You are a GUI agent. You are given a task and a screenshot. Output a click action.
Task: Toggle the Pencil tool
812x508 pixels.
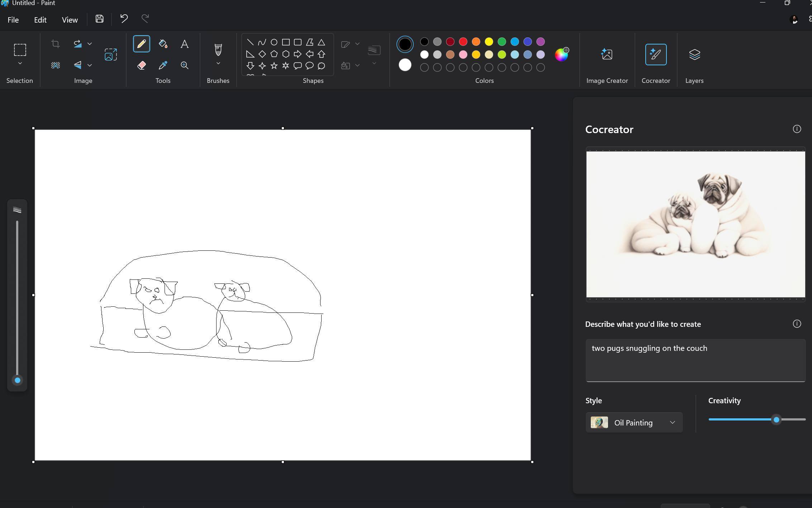pos(141,44)
